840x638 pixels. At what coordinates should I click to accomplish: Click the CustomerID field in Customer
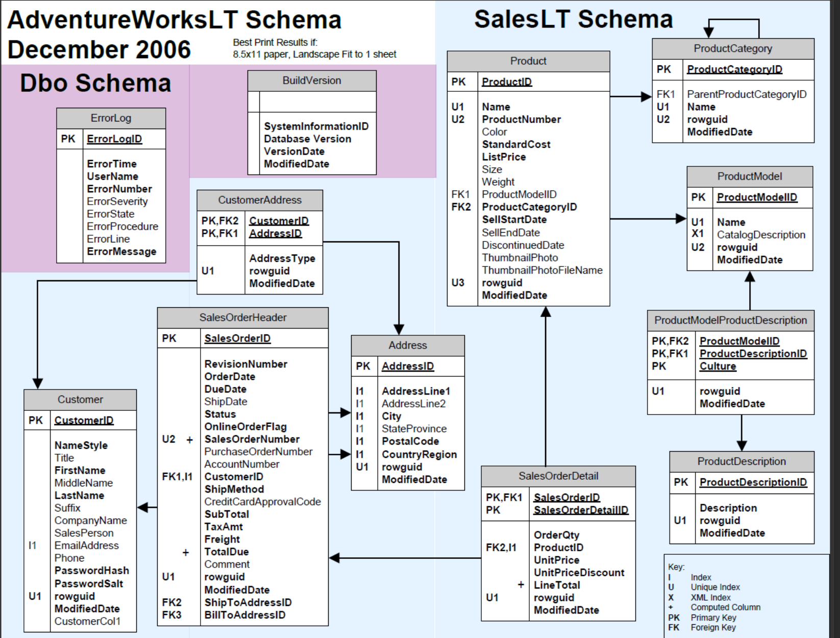click(x=83, y=421)
